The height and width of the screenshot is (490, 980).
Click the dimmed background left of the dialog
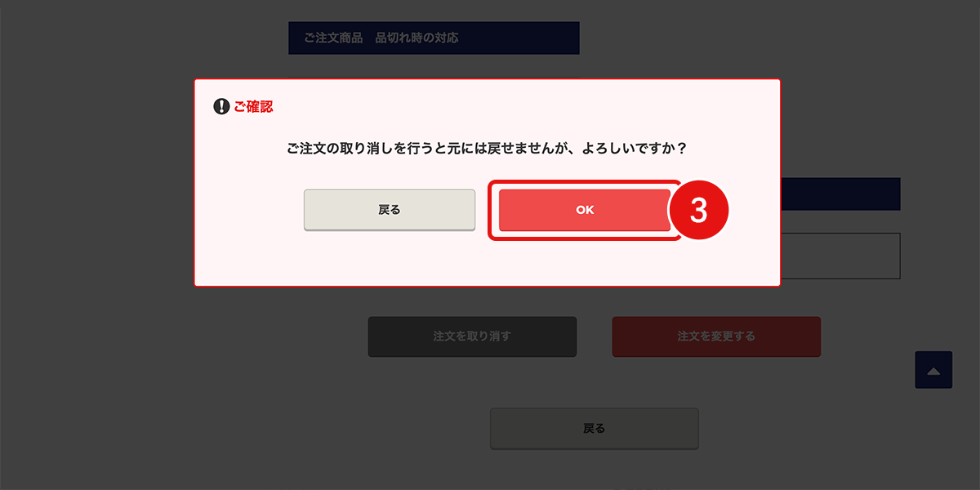pyautogui.click(x=96, y=245)
